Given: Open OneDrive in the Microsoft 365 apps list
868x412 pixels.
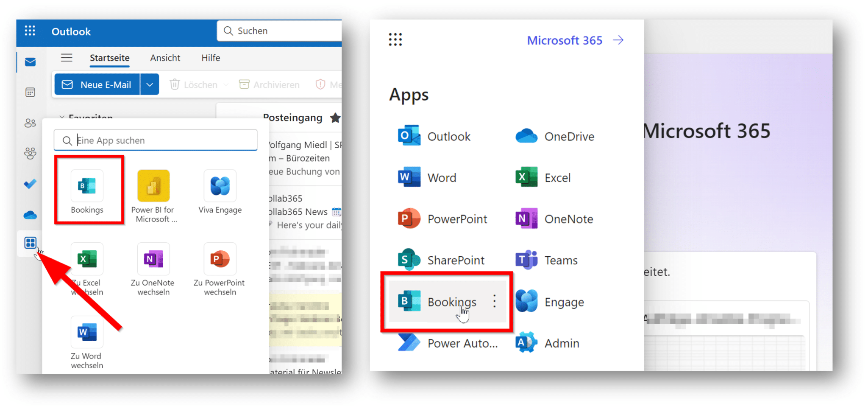Looking at the screenshot, I should click(554, 136).
